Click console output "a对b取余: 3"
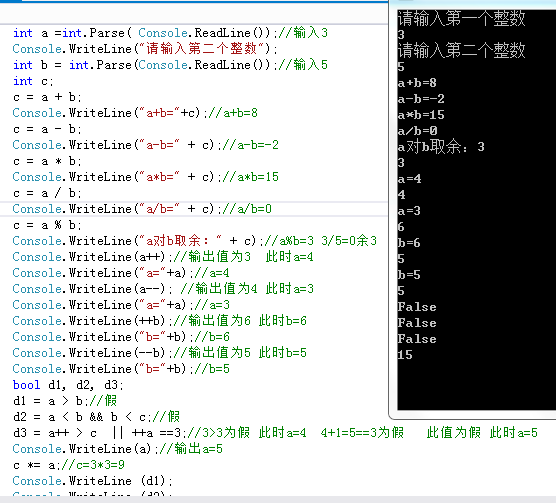Image resolution: width=556 pixels, height=503 pixels. pos(441,147)
